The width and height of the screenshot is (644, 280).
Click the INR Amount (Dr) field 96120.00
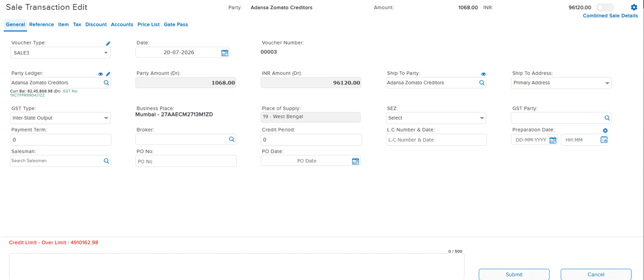311,83
